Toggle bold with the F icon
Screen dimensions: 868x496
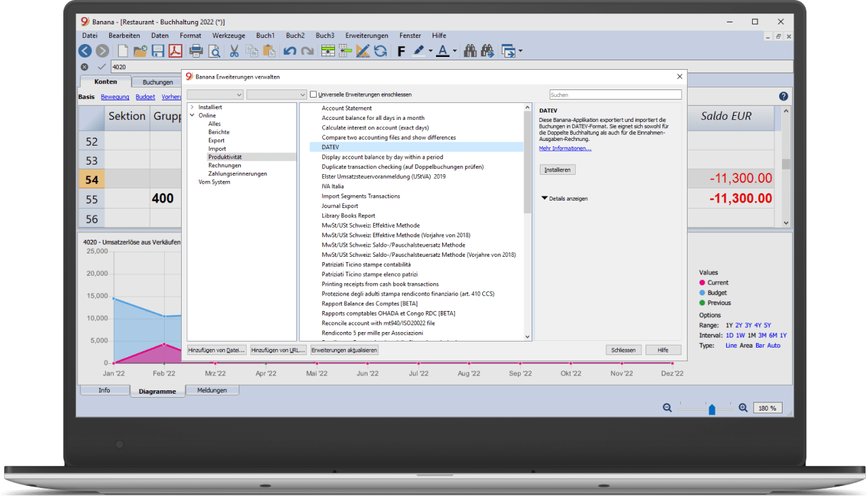401,51
